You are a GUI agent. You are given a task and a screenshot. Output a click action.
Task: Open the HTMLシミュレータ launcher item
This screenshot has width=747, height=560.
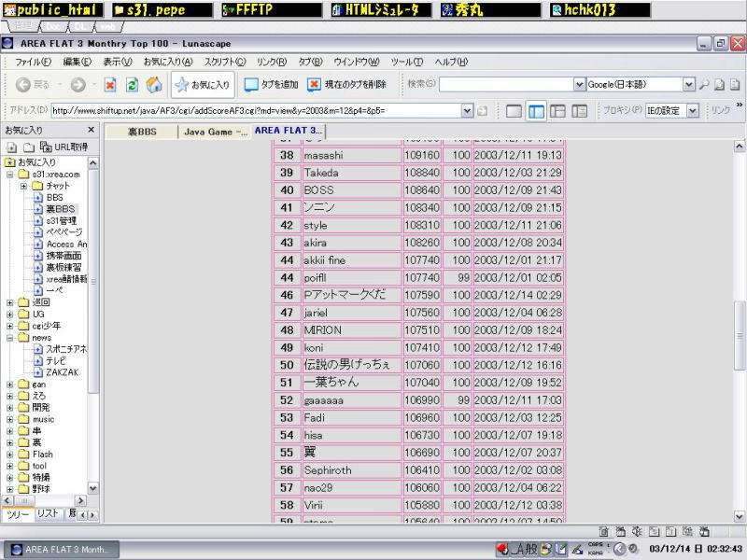tap(381, 10)
